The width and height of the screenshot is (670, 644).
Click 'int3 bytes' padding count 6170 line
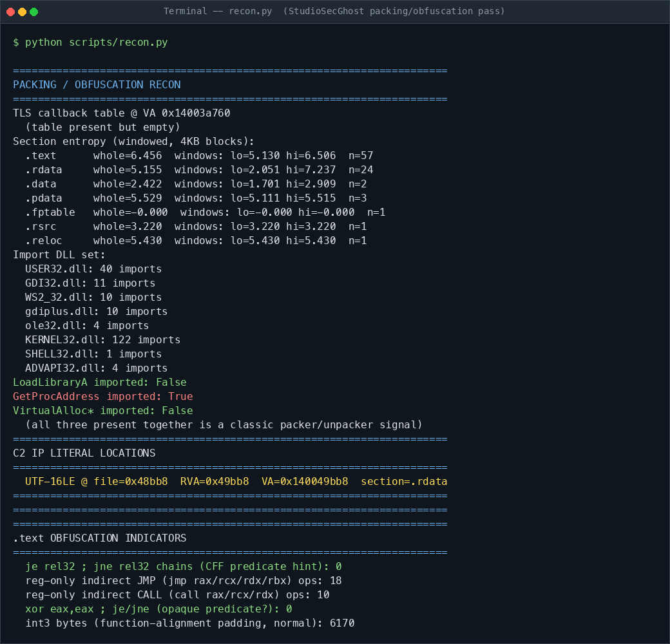189,623
